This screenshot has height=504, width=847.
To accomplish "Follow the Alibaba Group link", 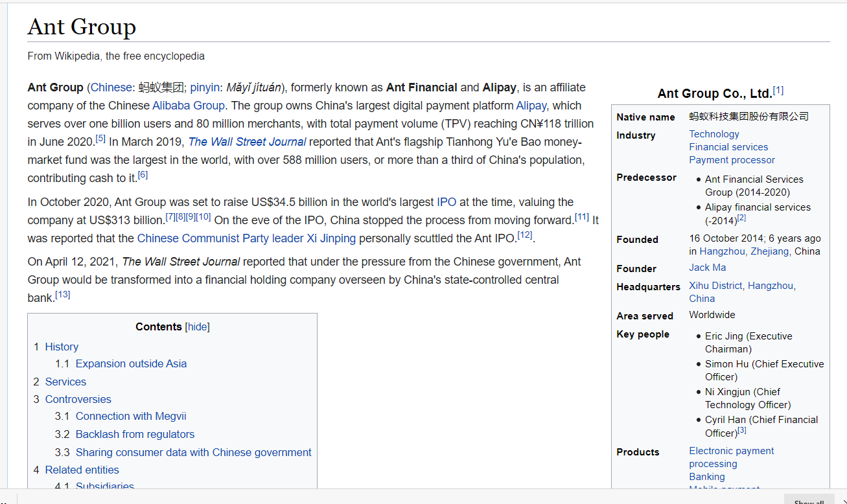I will coord(189,106).
